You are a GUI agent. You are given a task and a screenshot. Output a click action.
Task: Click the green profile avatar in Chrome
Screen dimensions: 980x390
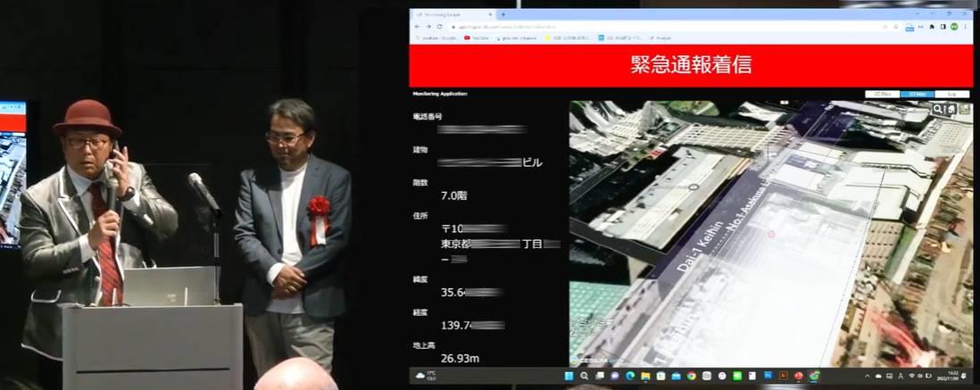pos(954,26)
